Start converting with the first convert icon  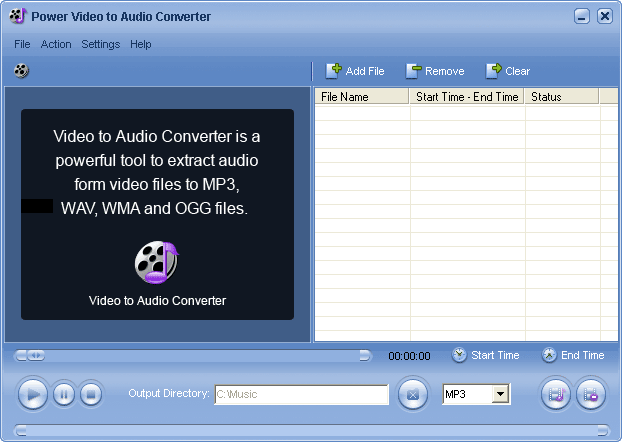tap(556, 394)
